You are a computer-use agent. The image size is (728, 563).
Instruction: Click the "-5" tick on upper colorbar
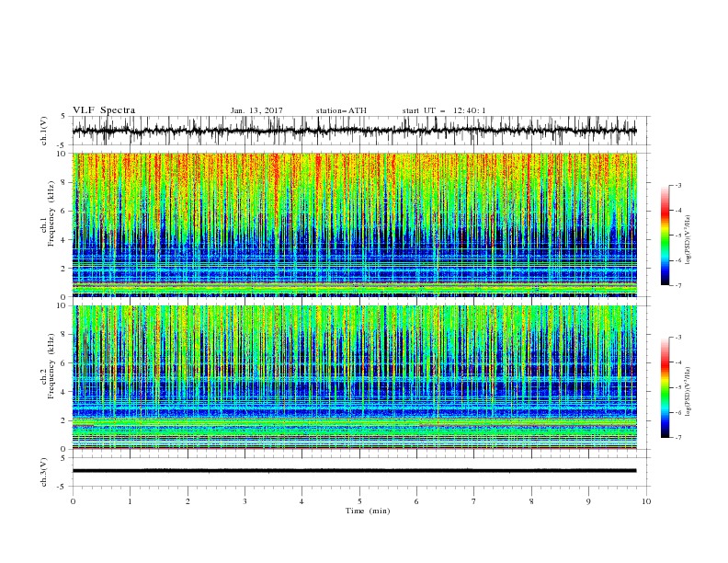coord(678,236)
